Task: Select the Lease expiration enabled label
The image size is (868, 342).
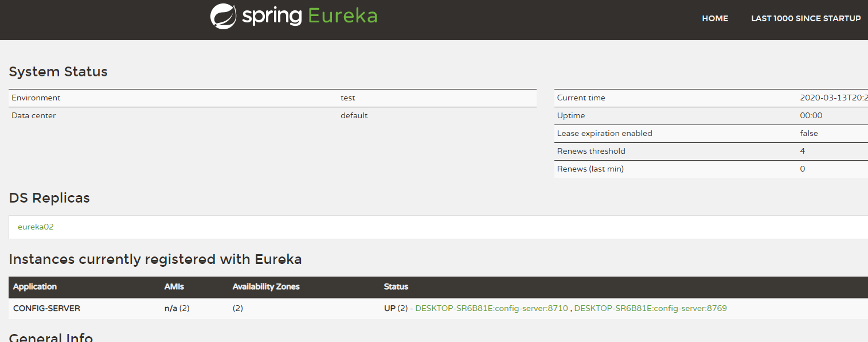Action: [x=604, y=133]
